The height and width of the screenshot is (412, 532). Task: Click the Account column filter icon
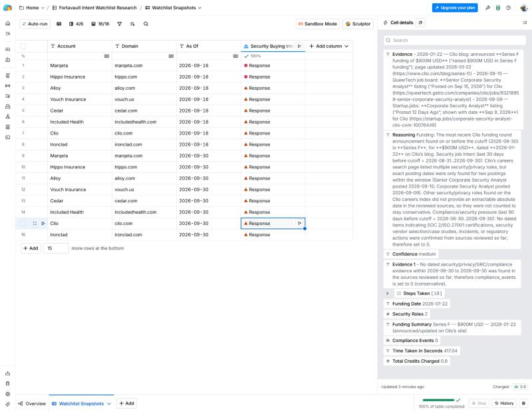click(x=106, y=56)
